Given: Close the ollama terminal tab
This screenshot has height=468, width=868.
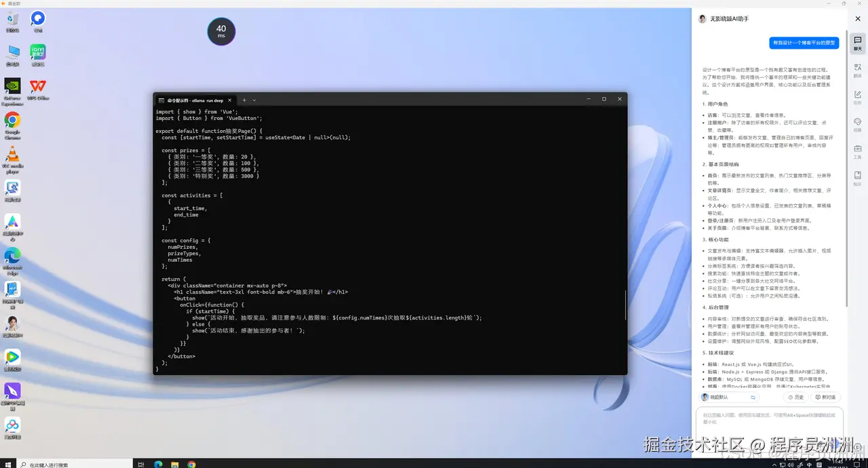Looking at the screenshot, I should click(230, 100).
